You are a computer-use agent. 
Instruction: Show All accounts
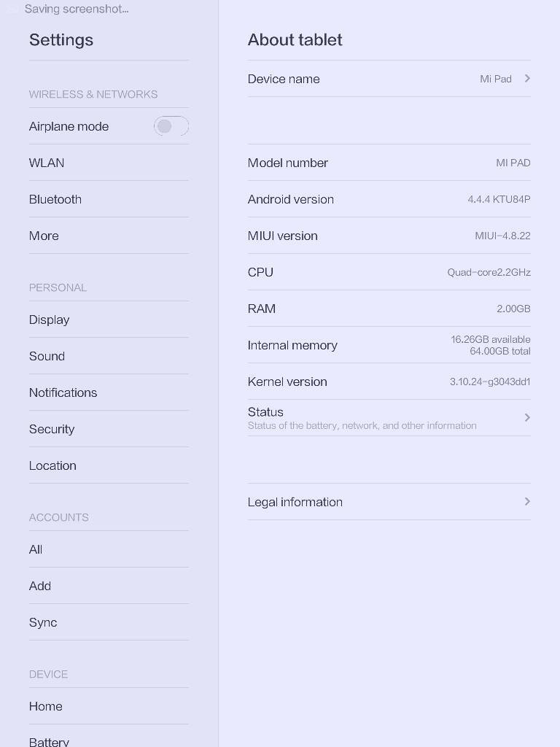109,549
